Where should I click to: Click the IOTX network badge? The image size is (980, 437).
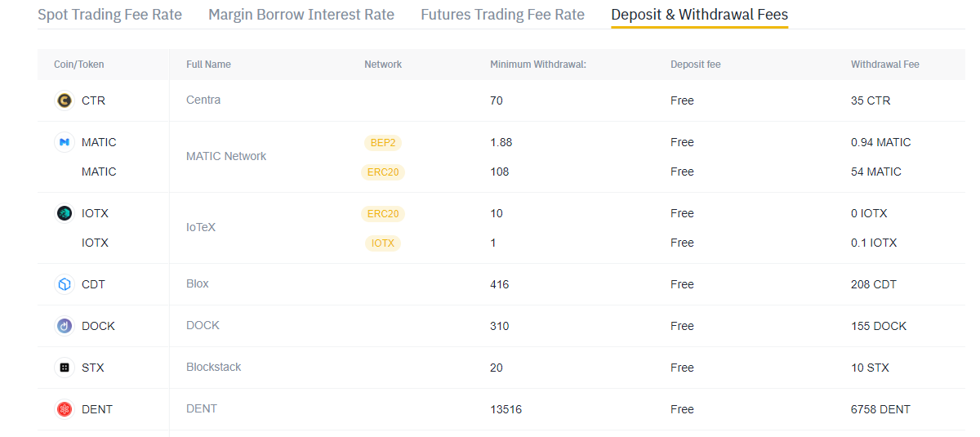(383, 243)
